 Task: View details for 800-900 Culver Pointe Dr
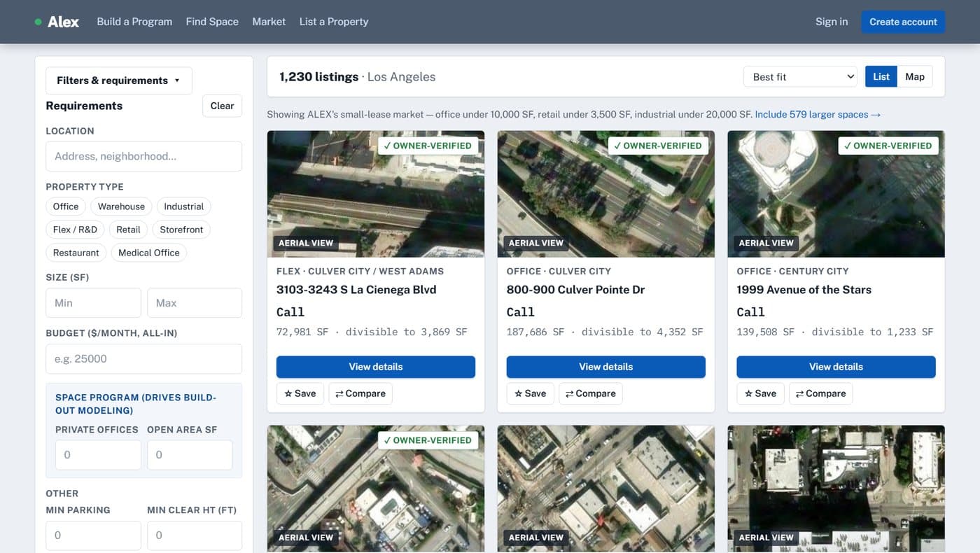click(606, 367)
